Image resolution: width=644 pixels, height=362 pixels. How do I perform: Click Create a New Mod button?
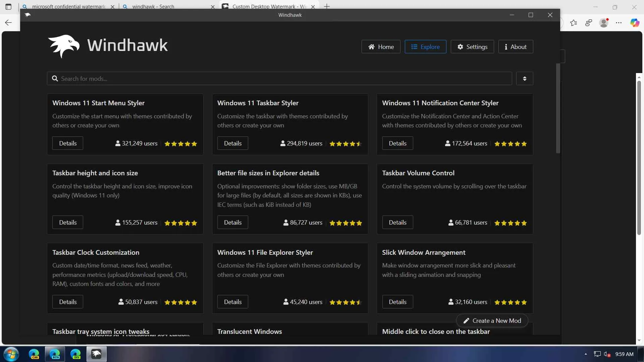(492, 321)
